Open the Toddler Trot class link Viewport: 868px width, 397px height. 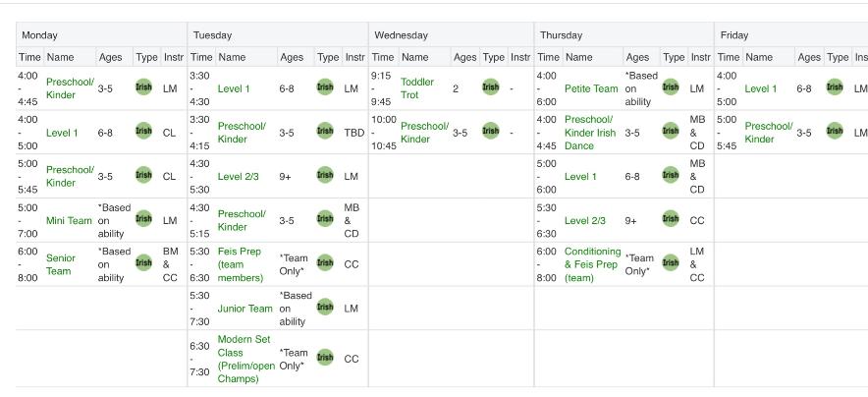pos(417,88)
